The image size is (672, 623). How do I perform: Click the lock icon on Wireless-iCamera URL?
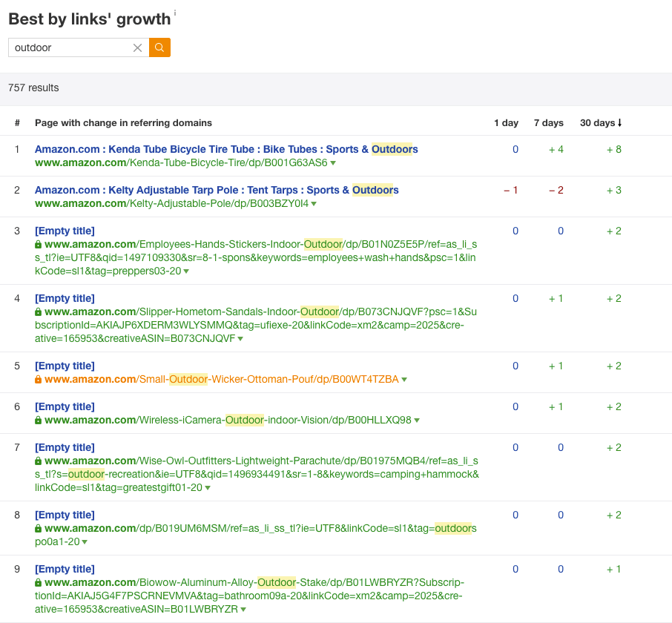[38, 420]
